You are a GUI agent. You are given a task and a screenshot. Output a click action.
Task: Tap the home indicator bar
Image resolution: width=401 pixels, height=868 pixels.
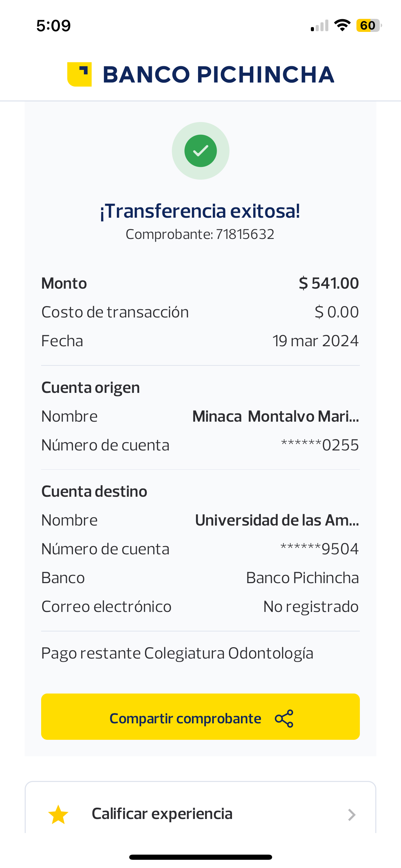tap(200, 857)
